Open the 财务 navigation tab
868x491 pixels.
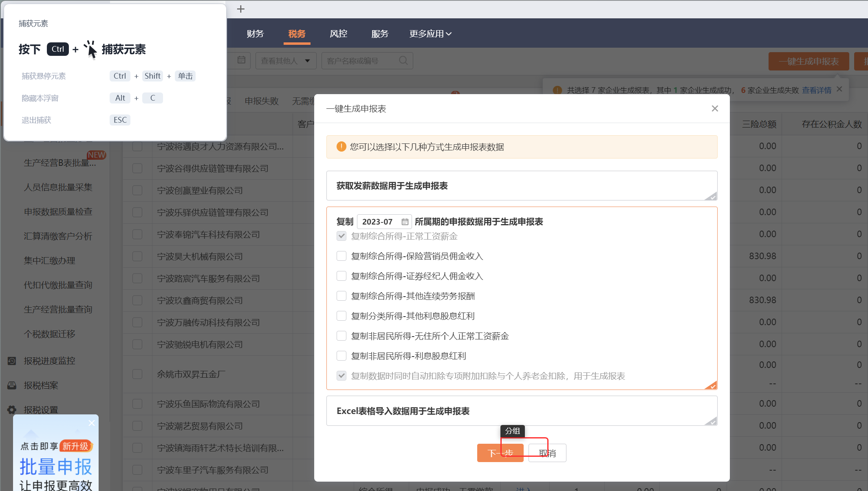point(255,34)
